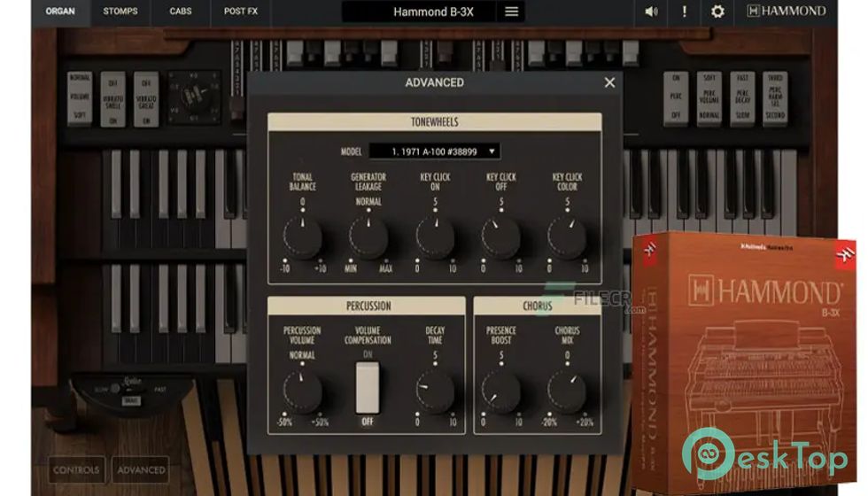Click the MODEL label text
The width and height of the screenshot is (868, 496).
[x=351, y=151]
